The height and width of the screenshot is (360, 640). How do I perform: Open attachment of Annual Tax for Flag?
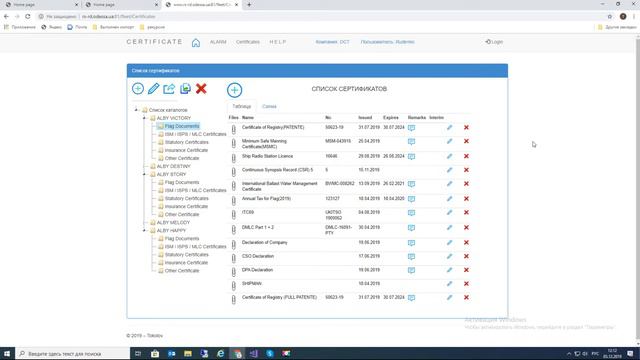tap(233, 200)
